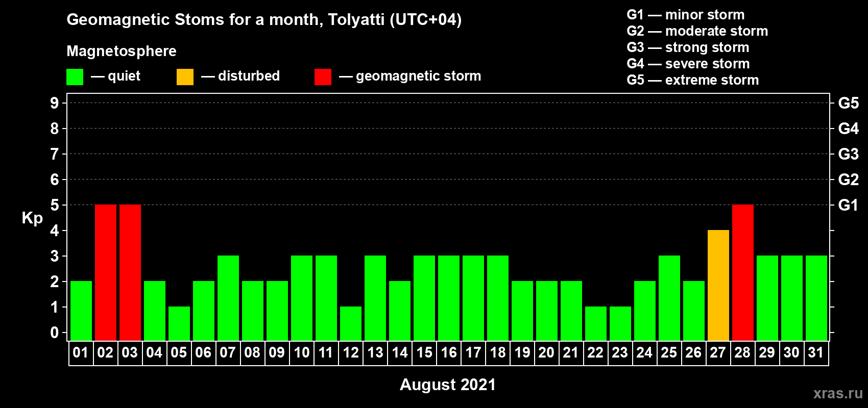This screenshot has height=408, width=868.
Task: Click day label 04 on the axis
Action: coord(154,352)
